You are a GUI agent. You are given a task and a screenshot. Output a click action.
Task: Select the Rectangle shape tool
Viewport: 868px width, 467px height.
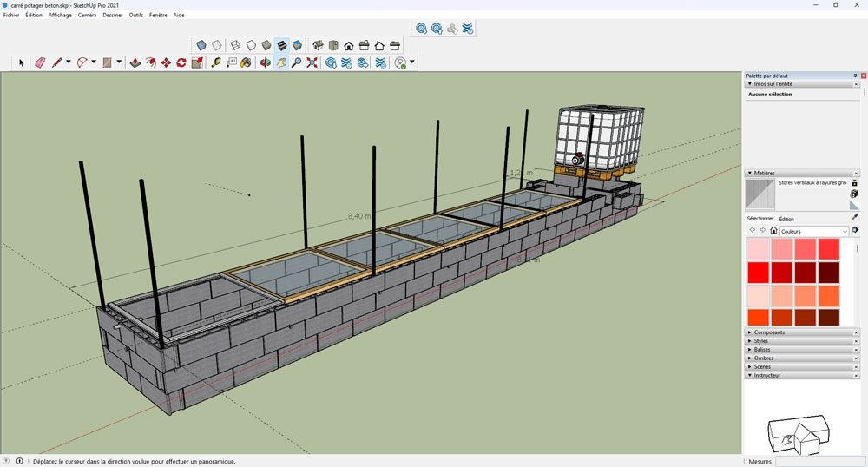108,62
